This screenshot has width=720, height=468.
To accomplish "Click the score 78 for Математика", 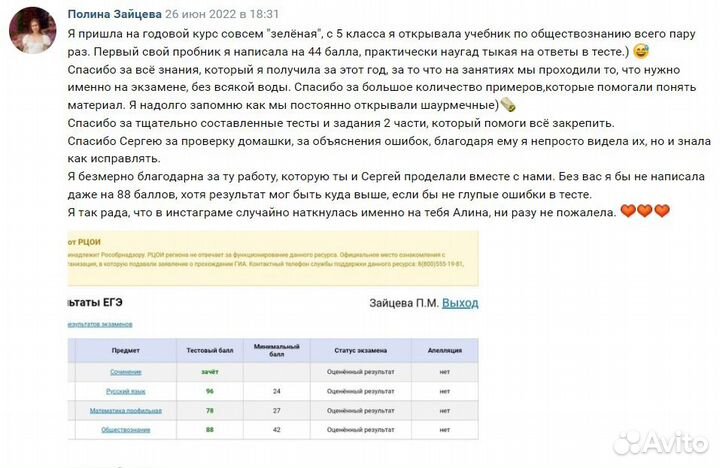I will 210,411.
